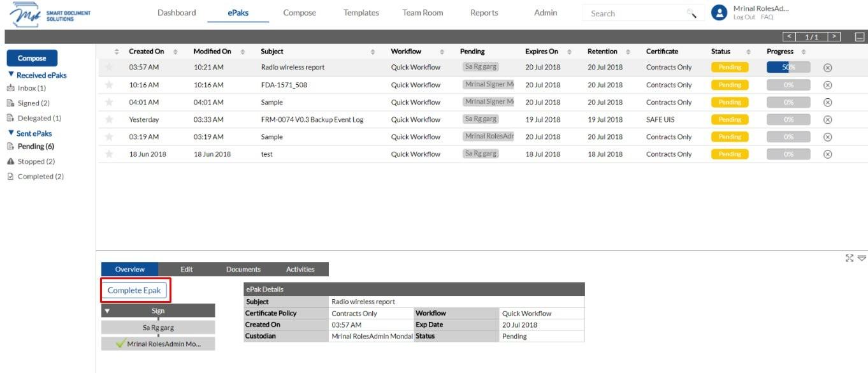The image size is (868, 373).
Task: Switch to the Activities tab
Action: [x=300, y=269]
